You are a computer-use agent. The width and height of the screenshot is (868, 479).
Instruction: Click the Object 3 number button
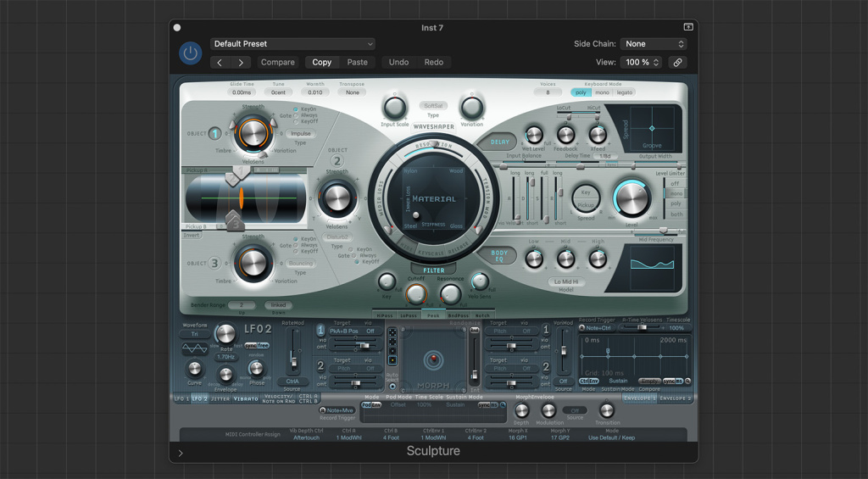214,263
